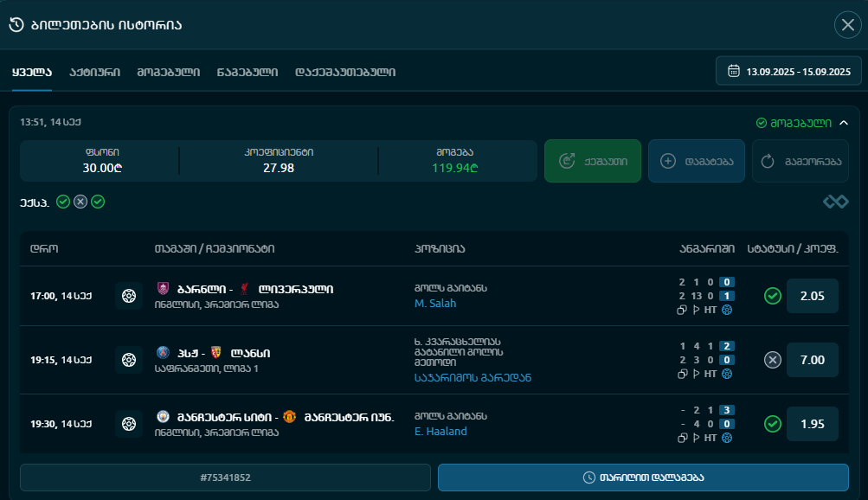Click the football icon in ბარნლი row

(x=129, y=296)
